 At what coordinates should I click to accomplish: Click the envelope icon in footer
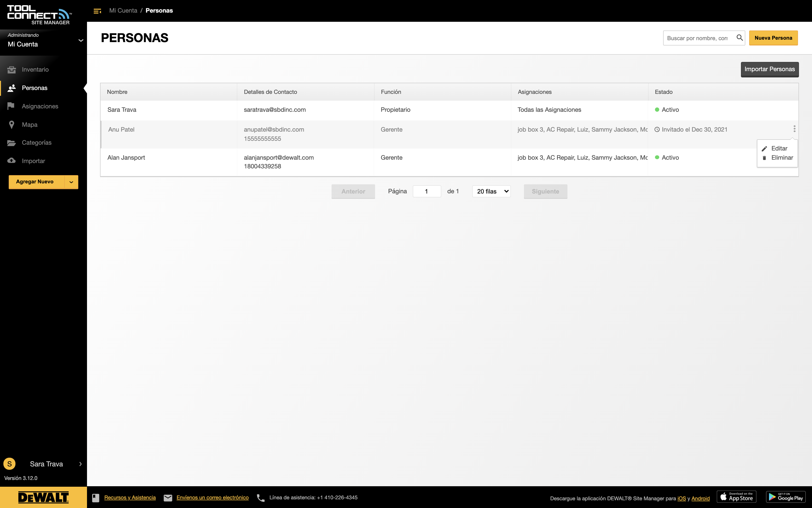[168, 498]
